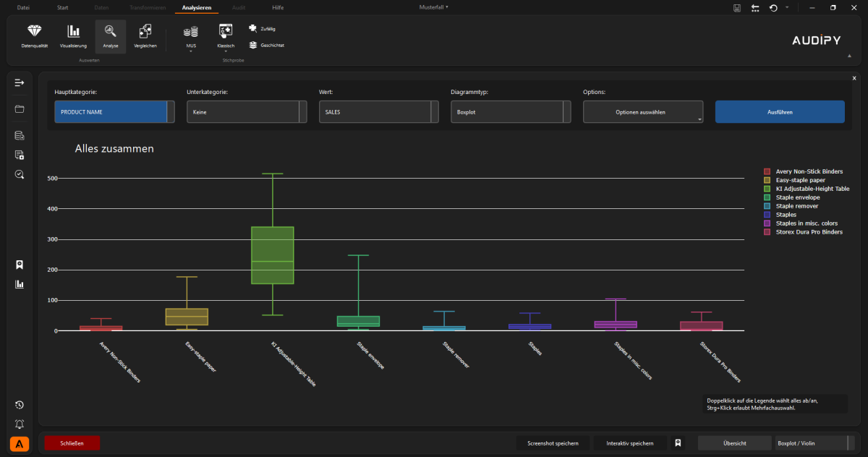Click the Screenshot speichern button
868x457 pixels.
tap(553, 443)
